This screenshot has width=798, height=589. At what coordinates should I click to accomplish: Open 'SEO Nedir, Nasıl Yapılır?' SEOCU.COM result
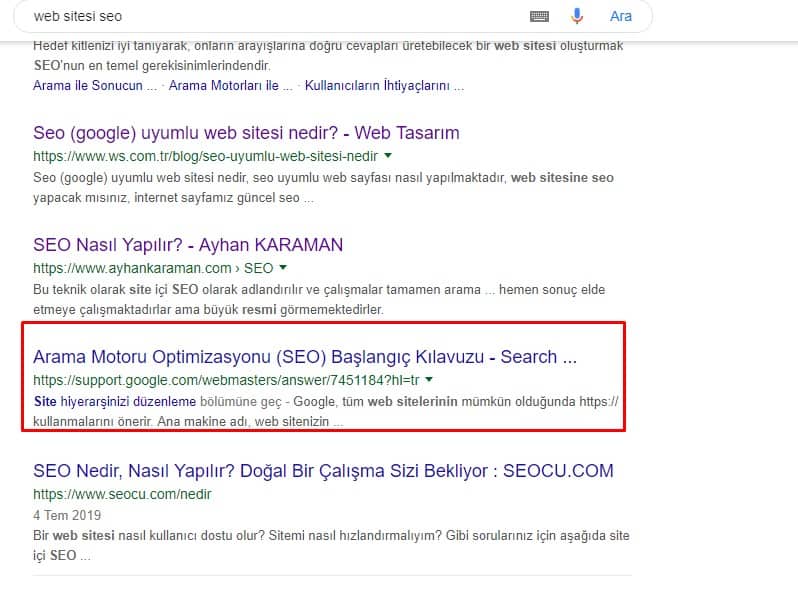323,471
